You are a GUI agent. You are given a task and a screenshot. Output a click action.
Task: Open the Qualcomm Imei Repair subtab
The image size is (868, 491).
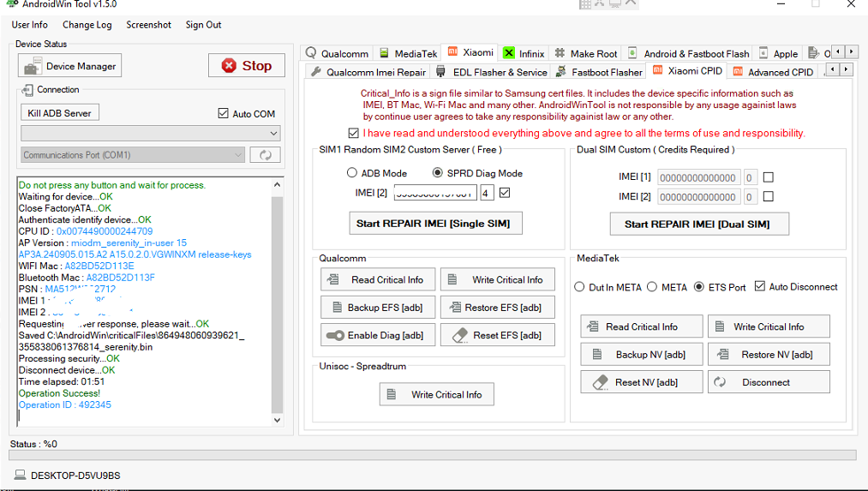tap(368, 72)
